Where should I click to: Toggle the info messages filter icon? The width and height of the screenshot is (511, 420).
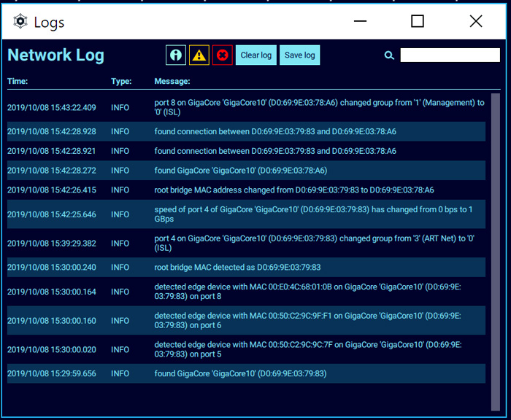(176, 55)
